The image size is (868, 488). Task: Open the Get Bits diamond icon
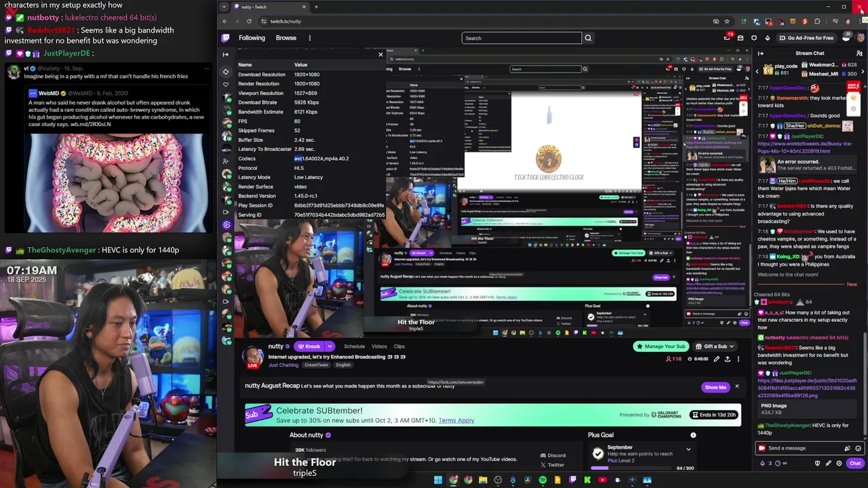pyautogui.click(x=768, y=38)
